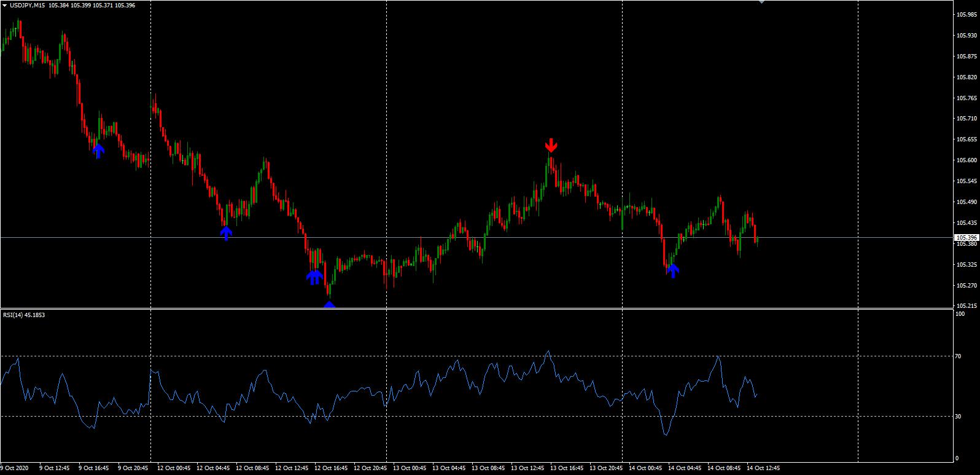
Task: Click the 105.985 price scale value
Action: 966,15
